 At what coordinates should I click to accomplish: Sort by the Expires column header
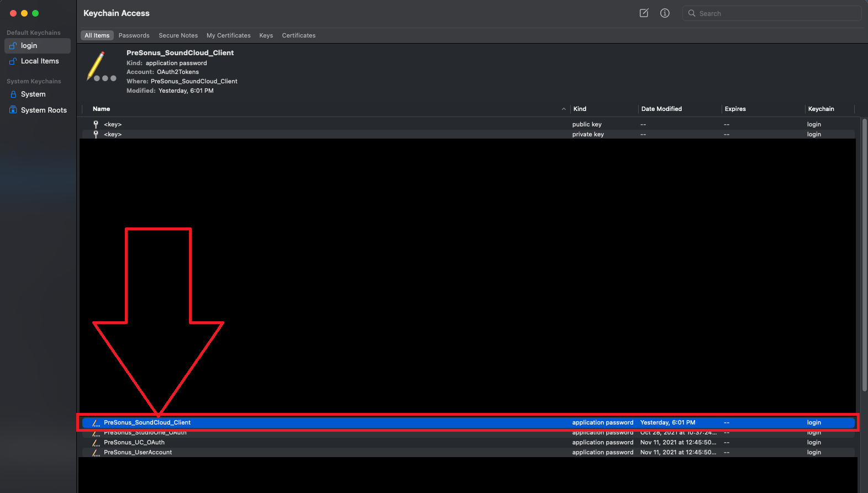(735, 109)
